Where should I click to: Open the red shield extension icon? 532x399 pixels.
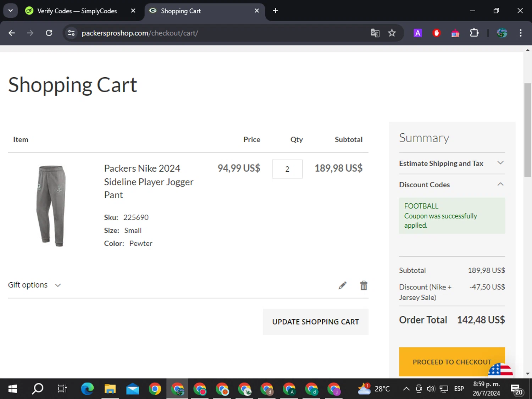tap(436, 33)
